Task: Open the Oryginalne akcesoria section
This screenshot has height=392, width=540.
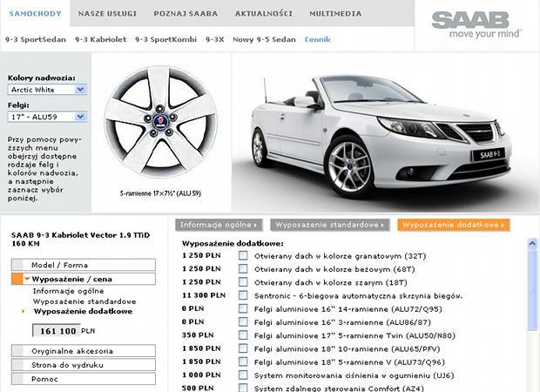Action: pos(84,351)
